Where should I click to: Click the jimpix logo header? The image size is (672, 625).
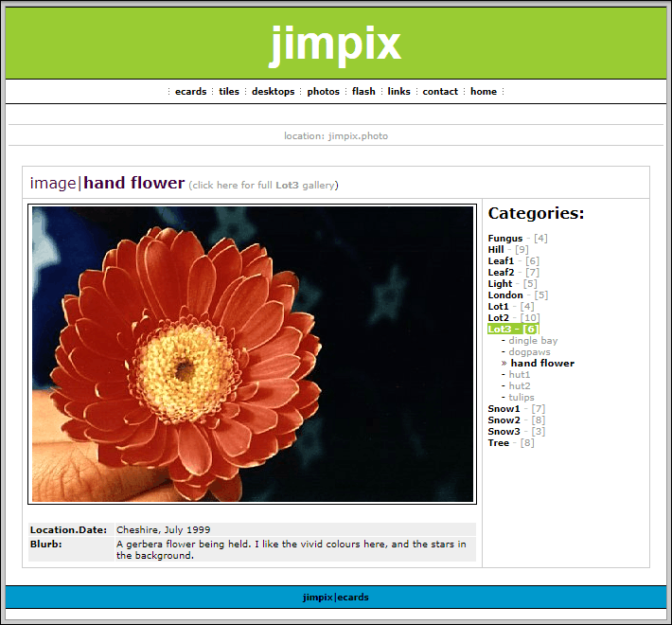(x=336, y=44)
